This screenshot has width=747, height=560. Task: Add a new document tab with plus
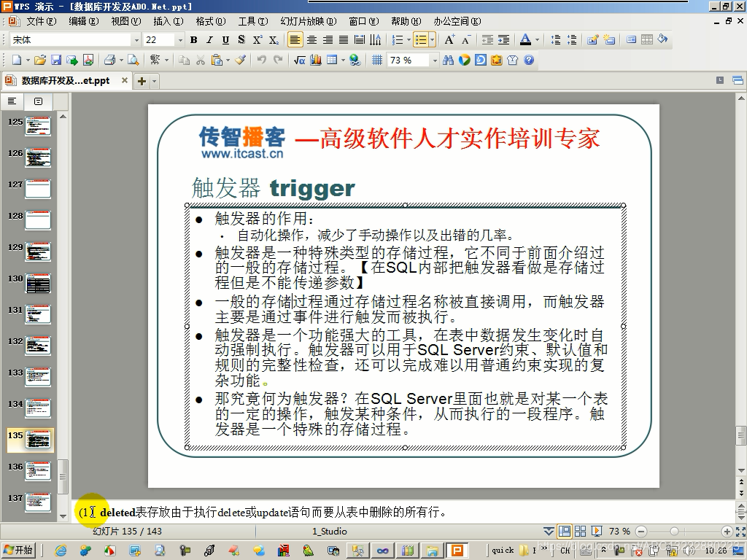point(142,82)
